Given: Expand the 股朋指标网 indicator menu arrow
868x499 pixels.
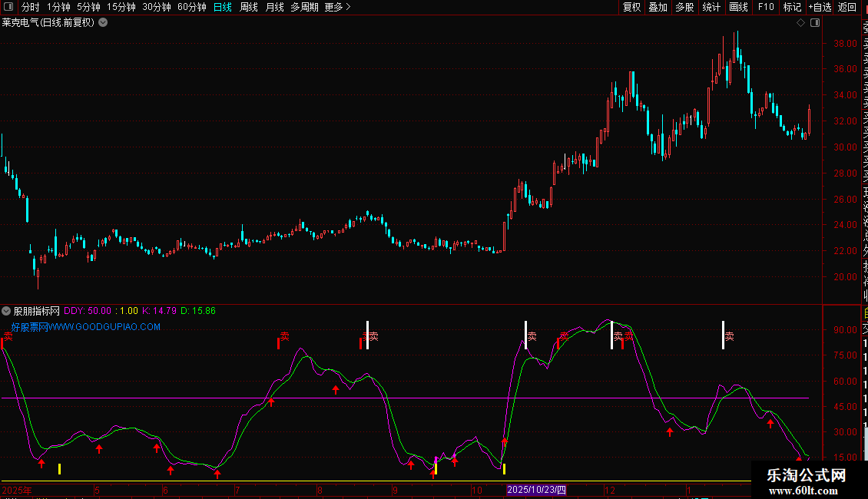Looking at the screenshot, I should tap(6, 311).
